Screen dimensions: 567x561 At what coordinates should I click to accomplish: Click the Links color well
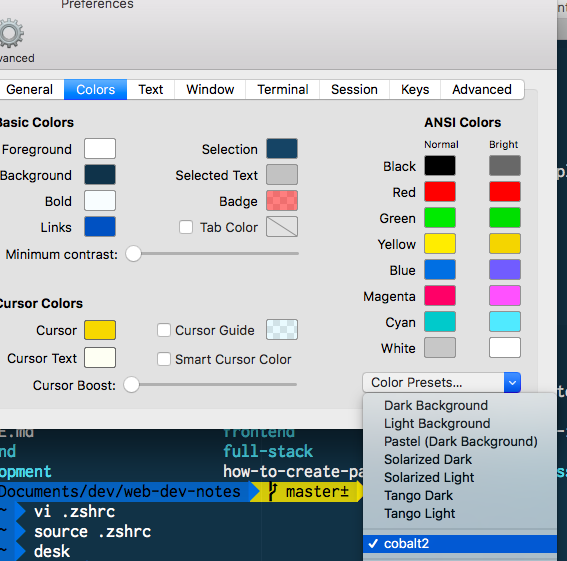click(x=100, y=226)
